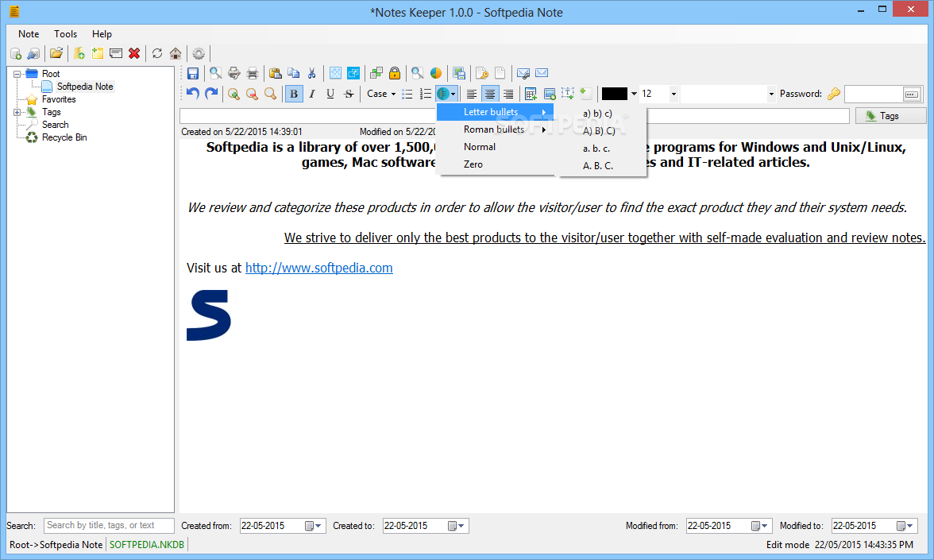Click the red X delete icon
Screen dimensions: 934x560
click(x=135, y=54)
